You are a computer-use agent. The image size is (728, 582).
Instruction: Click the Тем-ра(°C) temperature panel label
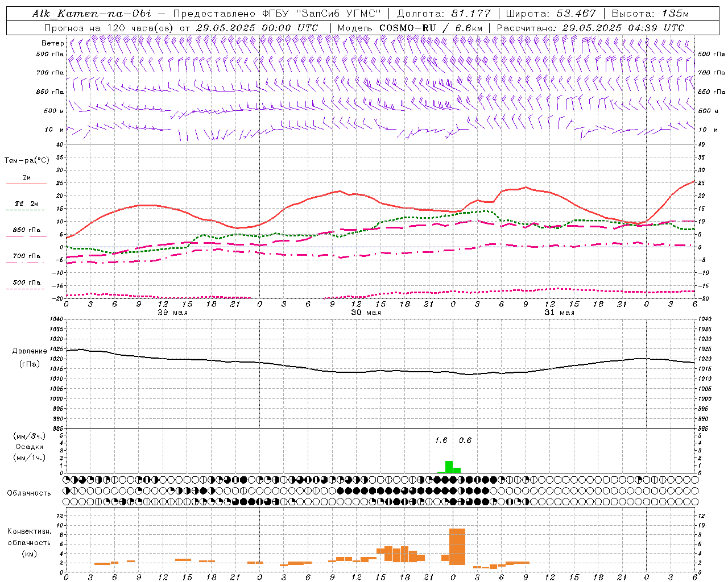click(x=27, y=161)
